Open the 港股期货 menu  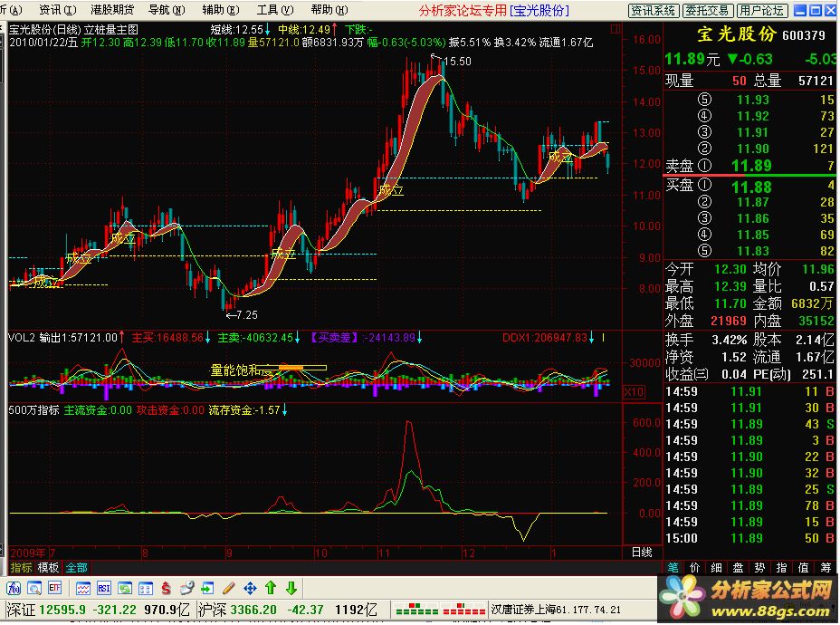(112, 10)
